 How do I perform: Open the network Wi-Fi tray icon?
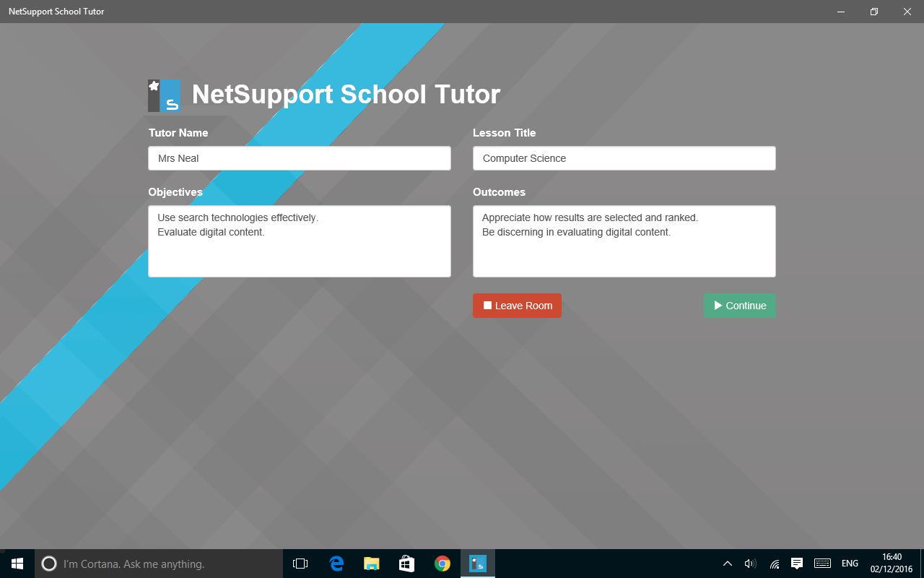pyautogui.click(x=774, y=564)
